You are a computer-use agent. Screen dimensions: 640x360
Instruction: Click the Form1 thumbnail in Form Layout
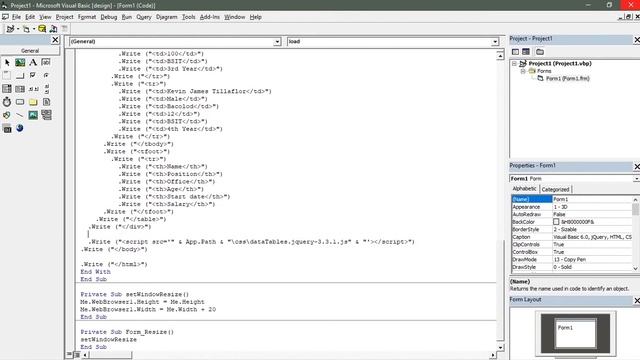click(x=576, y=333)
